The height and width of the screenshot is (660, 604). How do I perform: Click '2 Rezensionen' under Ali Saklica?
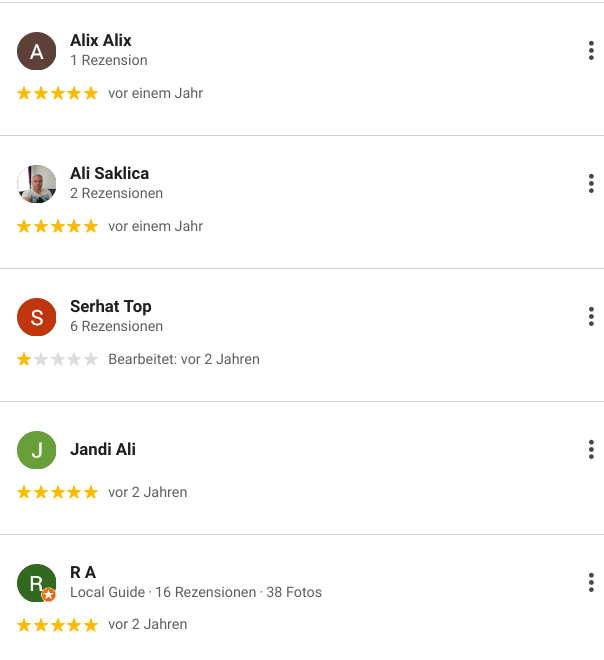click(x=116, y=193)
